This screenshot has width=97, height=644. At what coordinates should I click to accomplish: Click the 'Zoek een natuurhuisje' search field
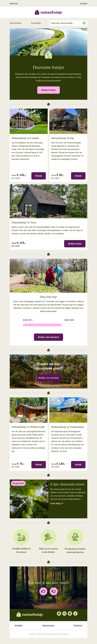(x=65, y=23)
